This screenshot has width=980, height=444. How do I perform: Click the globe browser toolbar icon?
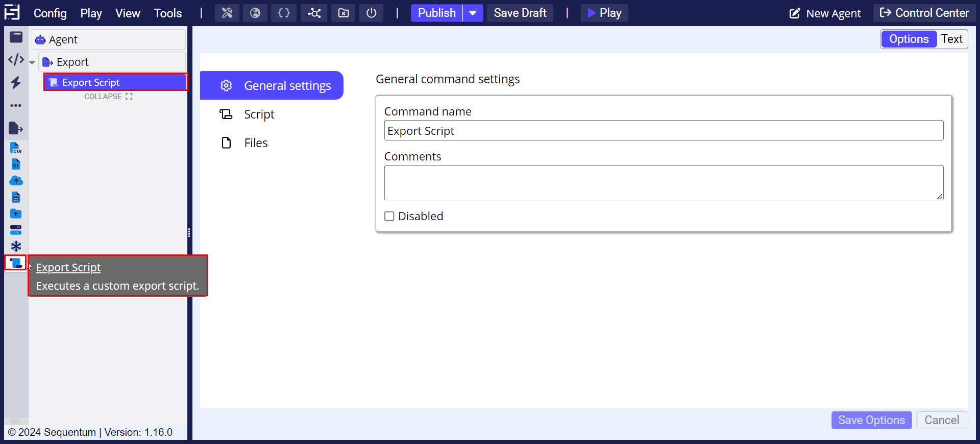255,13
